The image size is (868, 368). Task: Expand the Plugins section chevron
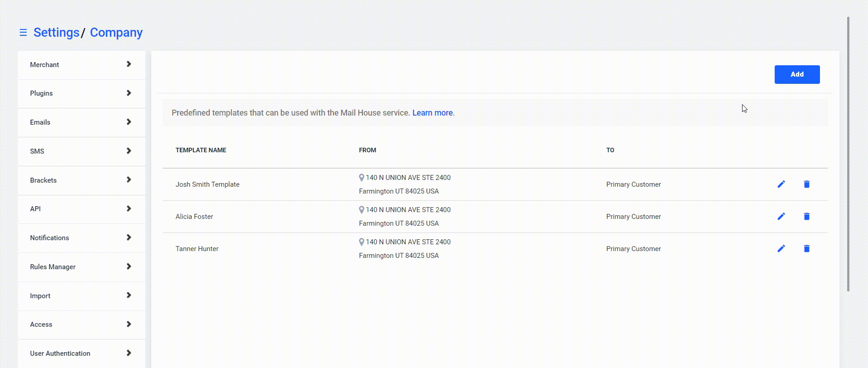click(129, 93)
